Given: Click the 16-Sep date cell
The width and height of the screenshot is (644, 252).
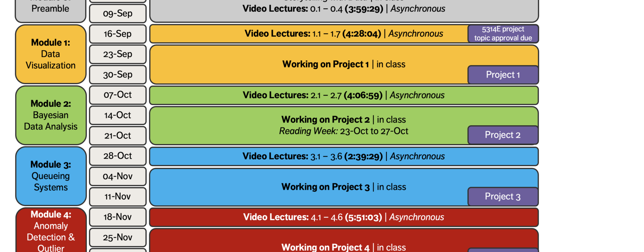Looking at the screenshot, I should coord(118,34).
